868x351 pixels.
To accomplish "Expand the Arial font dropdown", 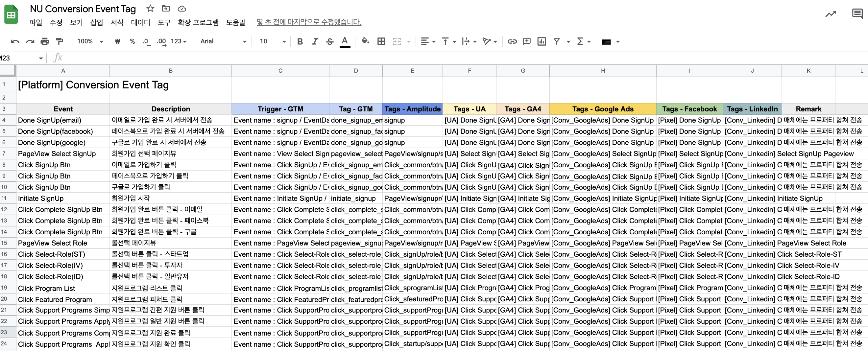I will (x=223, y=41).
